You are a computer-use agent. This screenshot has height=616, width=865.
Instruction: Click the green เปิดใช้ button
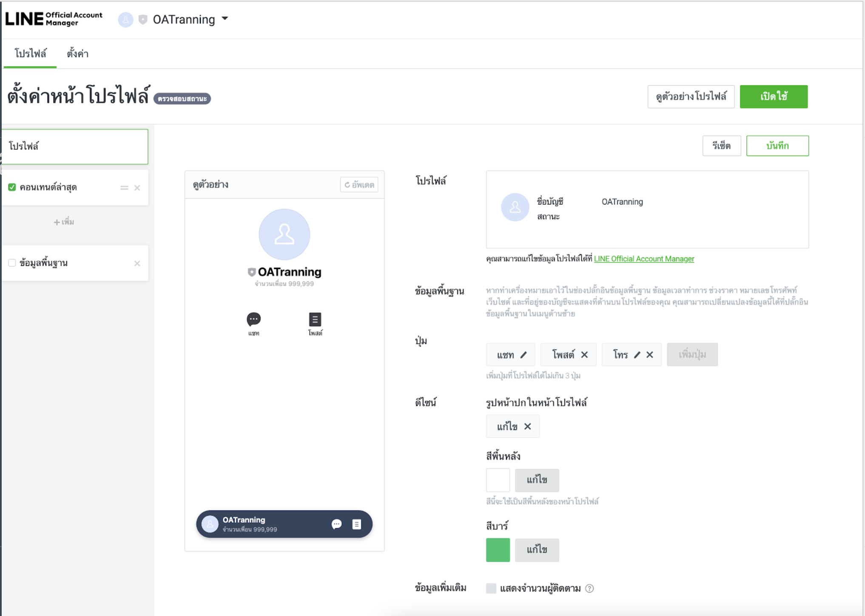(x=774, y=97)
